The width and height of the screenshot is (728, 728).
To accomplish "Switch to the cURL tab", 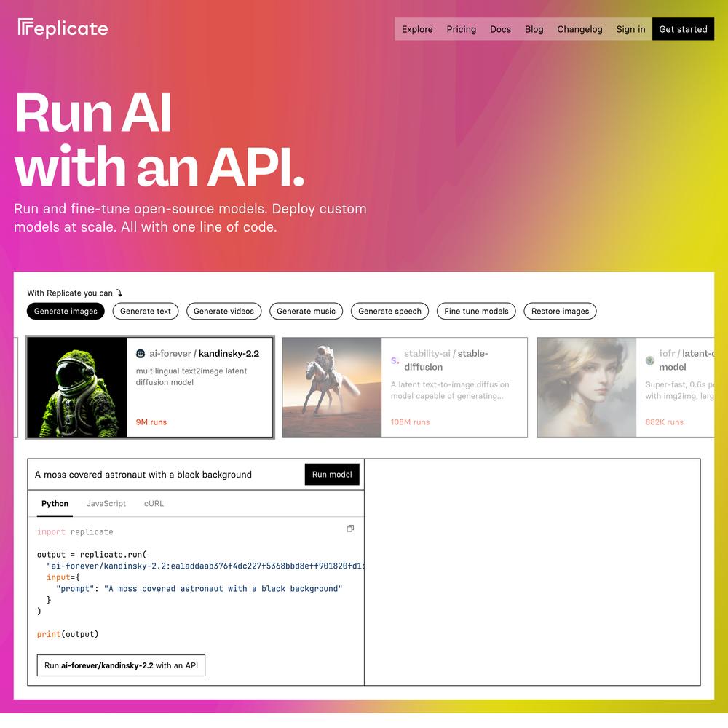I will 154,503.
